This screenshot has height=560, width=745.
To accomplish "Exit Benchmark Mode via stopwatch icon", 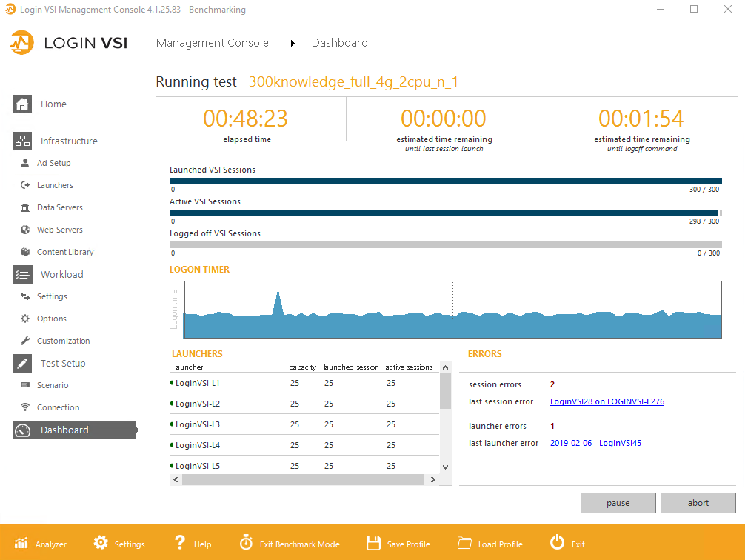I will coord(246,542).
